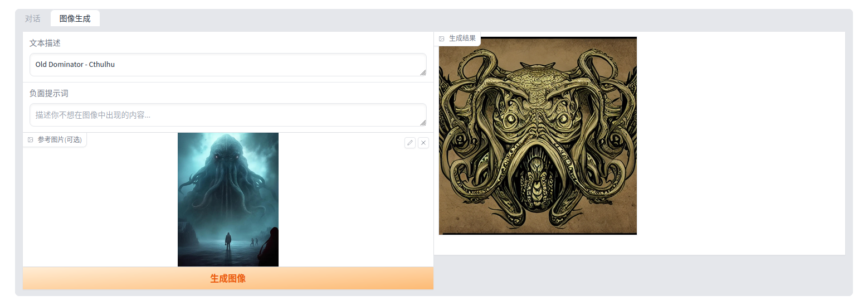Focus the 负面提示词 input field
This screenshot has height=305, width=868.
tap(228, 115)
